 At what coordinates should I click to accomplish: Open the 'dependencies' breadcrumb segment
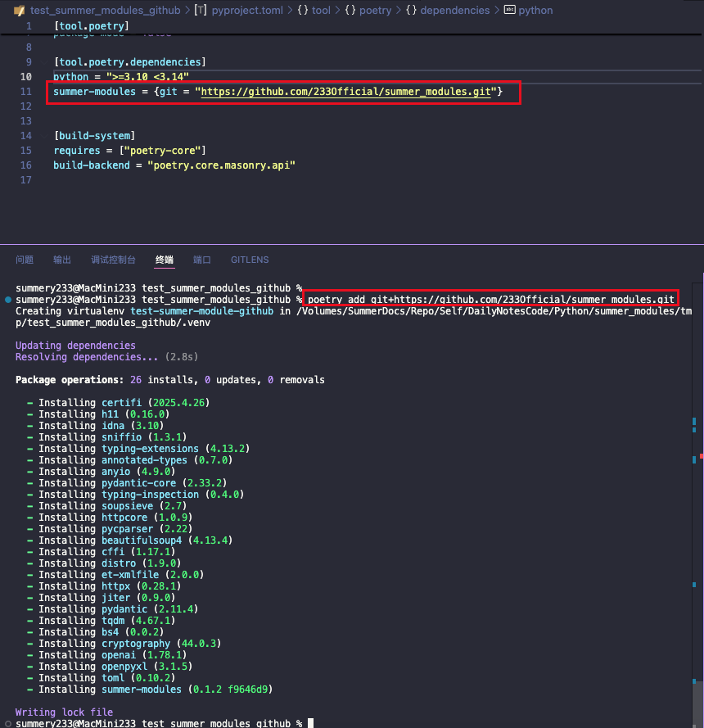[x=455, y=10]
